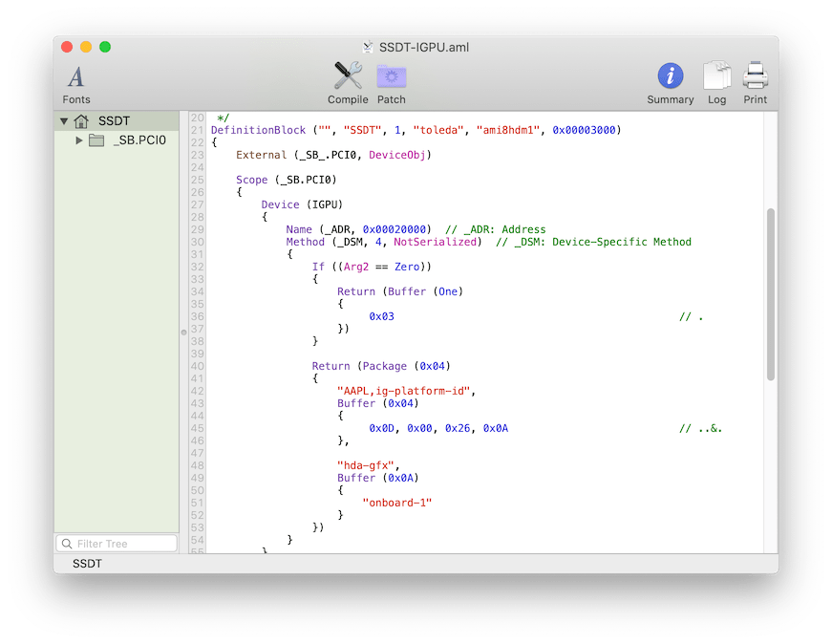
Task: Click line number 40 in gutter
Action: click(198, 366)
